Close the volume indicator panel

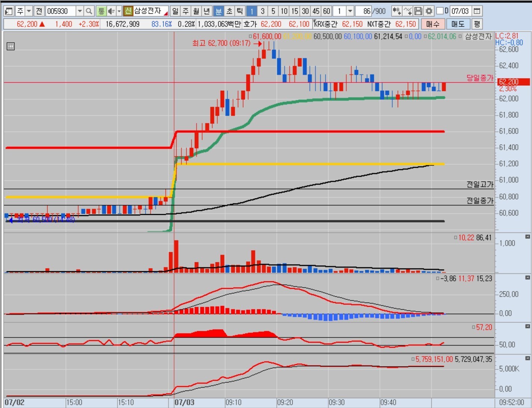528,237
